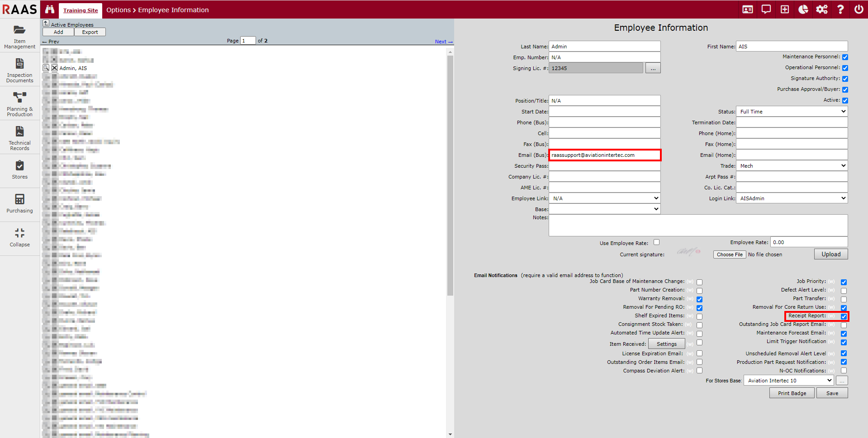Expand the Trade dropdown
The width and height of the screenshot is (868, 438).
[x=792, y=166]
